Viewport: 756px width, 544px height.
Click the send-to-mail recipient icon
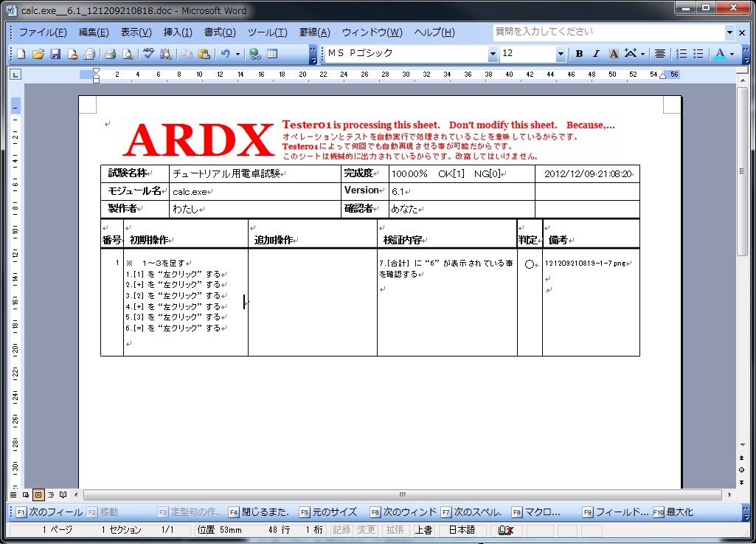pos(89,54)
